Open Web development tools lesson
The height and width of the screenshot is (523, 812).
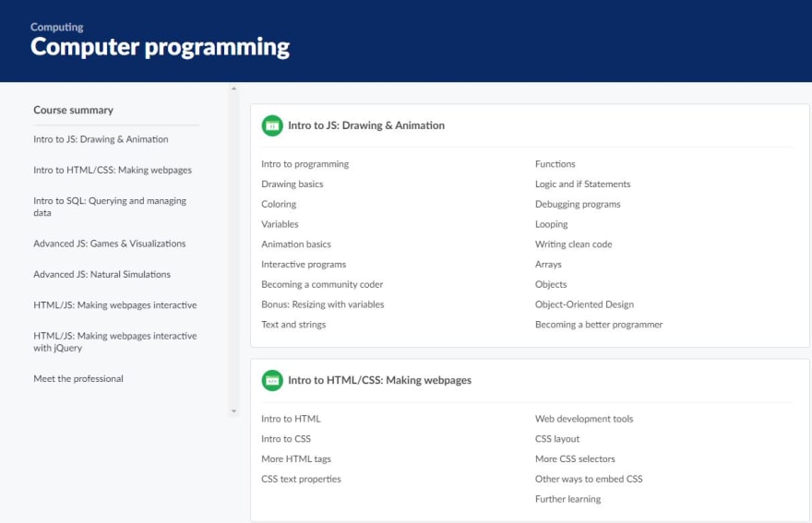pos(584,419)
